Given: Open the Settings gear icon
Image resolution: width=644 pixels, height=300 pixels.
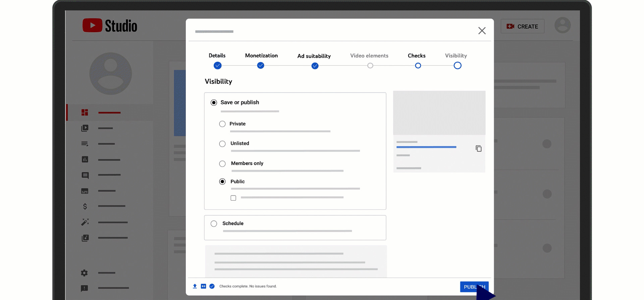Looking at the screenshot, I should pos(85,273).
